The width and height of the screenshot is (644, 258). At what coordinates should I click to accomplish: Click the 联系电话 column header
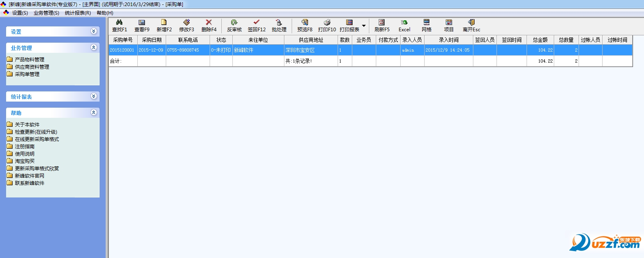pyautogui.click(x=188, y=40)
